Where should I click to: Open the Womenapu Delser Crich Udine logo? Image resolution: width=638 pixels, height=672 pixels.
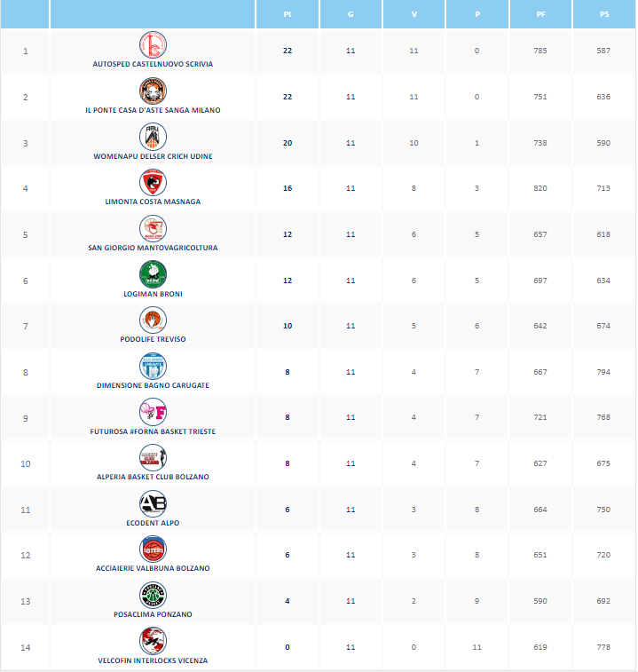[153, 136]
